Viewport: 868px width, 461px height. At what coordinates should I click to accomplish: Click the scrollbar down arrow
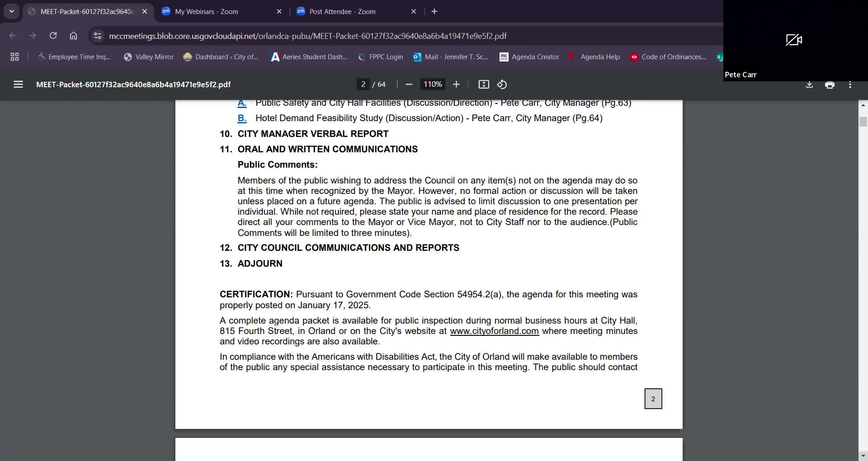coord(863,456)
